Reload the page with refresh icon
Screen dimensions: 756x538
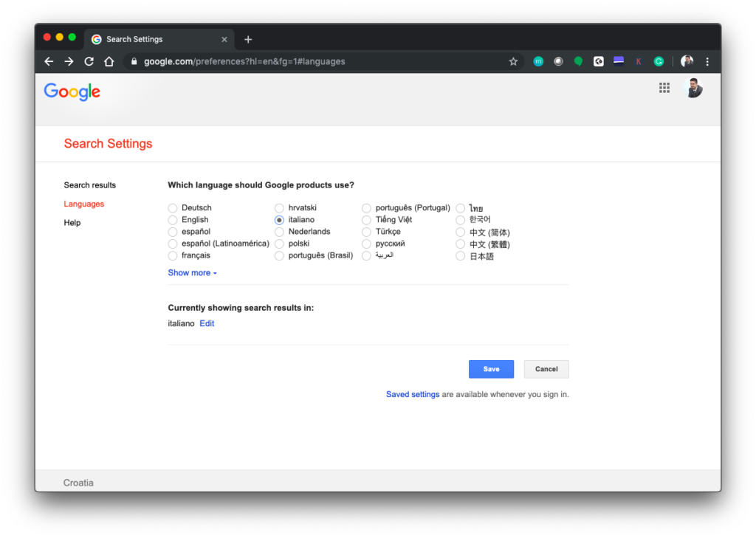(x=89, y=62)
